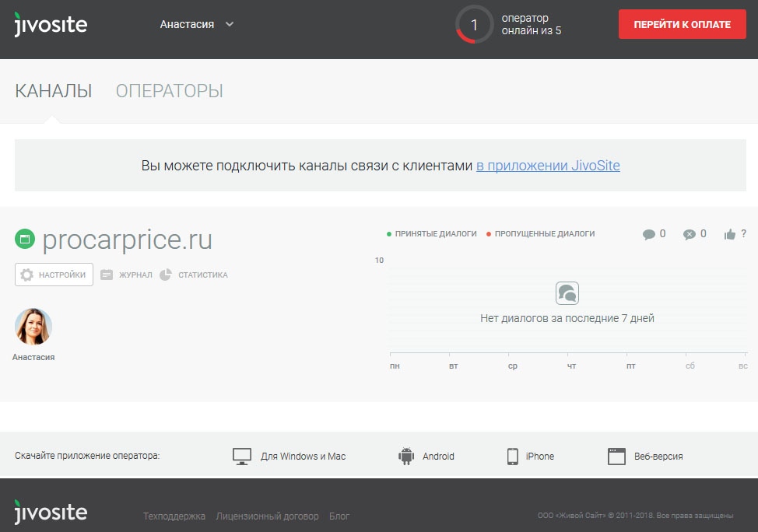758x532 pixels.
Task: Switch to the ОПЕРАТОРЫ tab
Action: click(169, 91)
